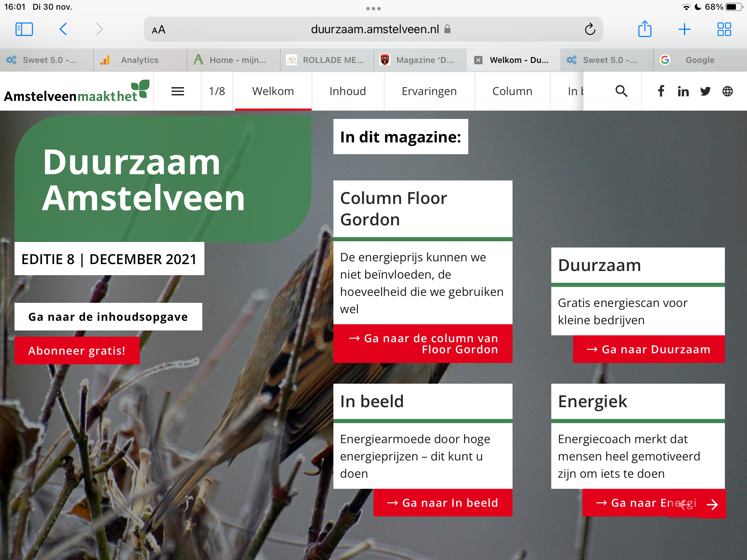Share on Twitter
The image size is (747, 560).
[705, 91]
